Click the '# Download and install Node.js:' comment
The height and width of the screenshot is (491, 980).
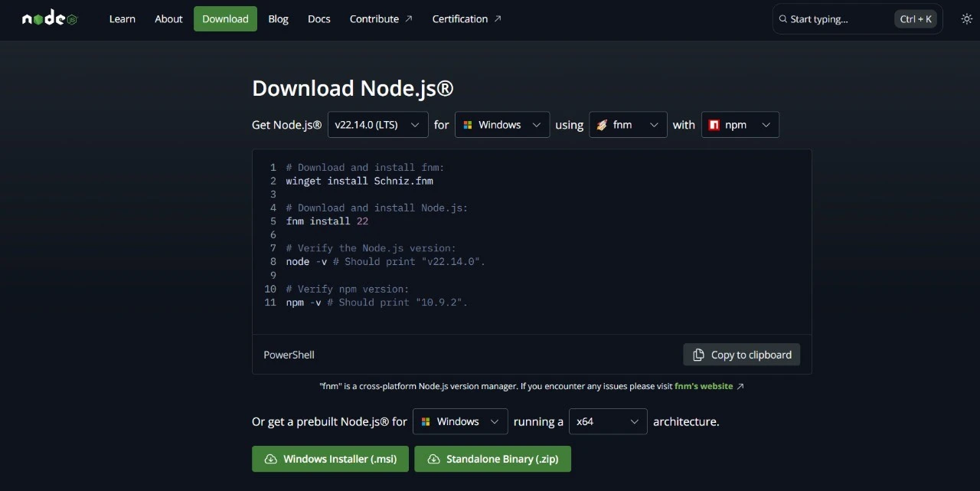(377, 208)
